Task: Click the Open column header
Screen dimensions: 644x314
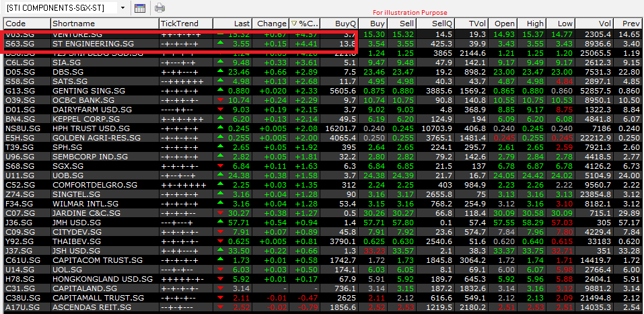Action: click(x=503, y=24)
